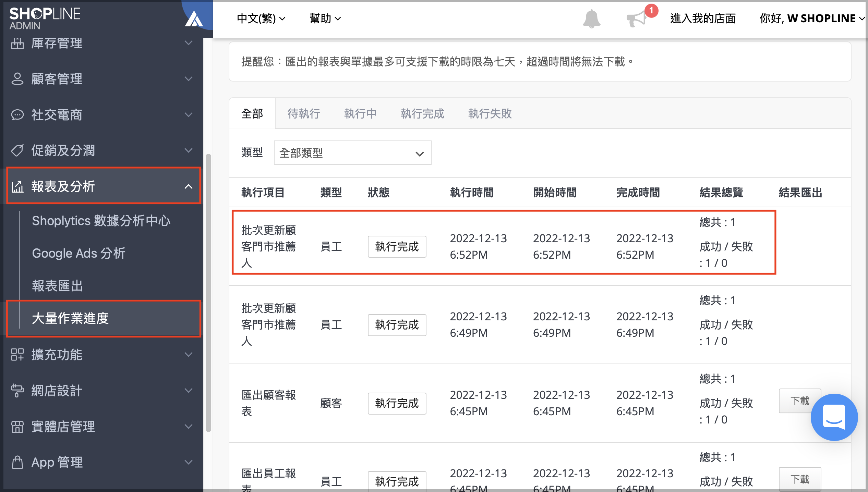Screen dimensions: 868x492
Task: Expand the 網店設計 menu chevron
Action: coord(189,391)
